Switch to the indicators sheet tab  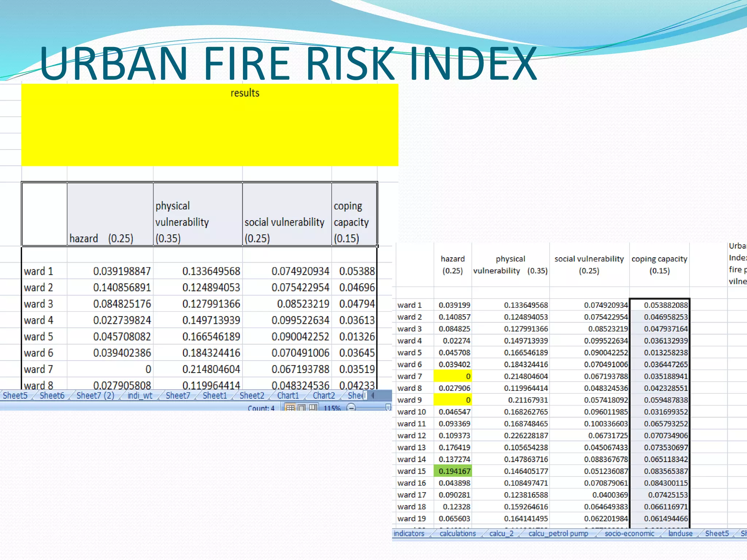click(409, 533)
